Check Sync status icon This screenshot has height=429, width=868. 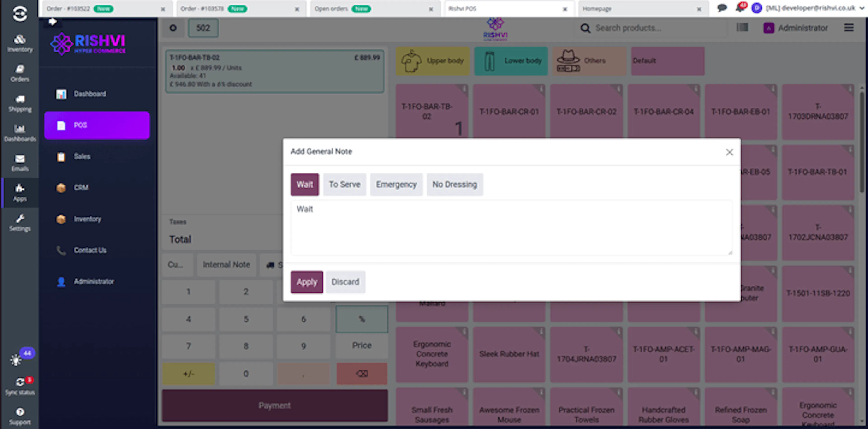(20, 386)
